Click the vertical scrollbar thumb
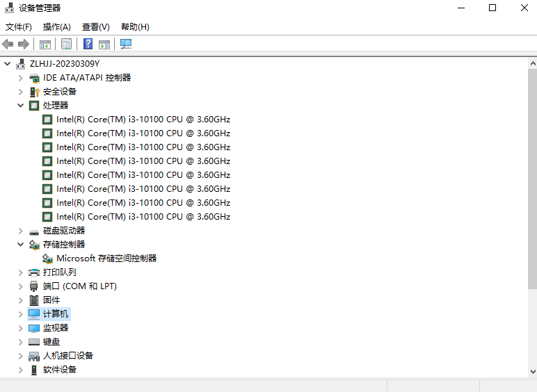The width and height of the screenshot is (537, 392). tap(533, 179)
